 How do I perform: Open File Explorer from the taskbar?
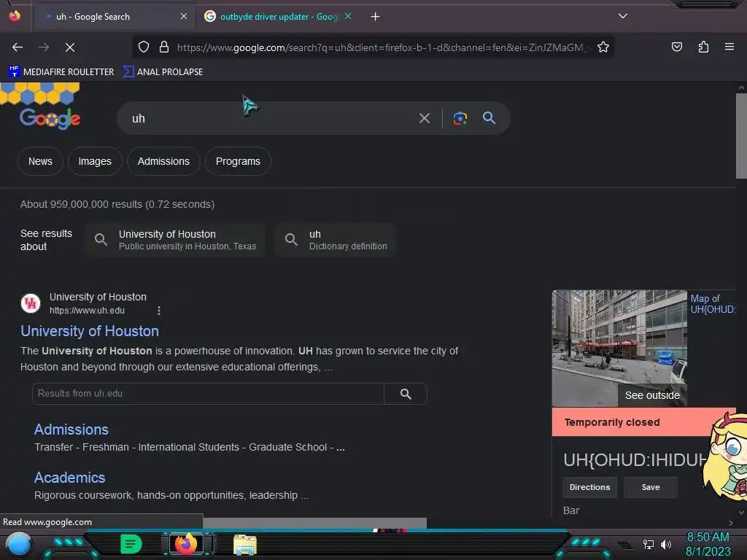click(245, 545)
